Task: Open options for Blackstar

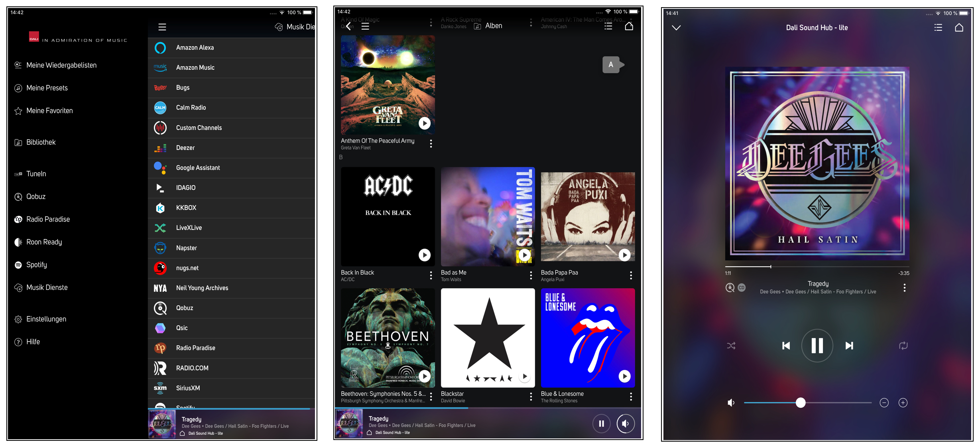Action: [531, 397]
